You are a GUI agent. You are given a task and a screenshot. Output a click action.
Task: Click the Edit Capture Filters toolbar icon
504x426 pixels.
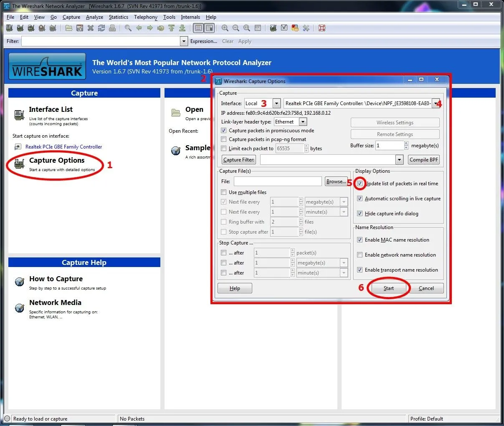pyautogui.click(x=274, y=28)
